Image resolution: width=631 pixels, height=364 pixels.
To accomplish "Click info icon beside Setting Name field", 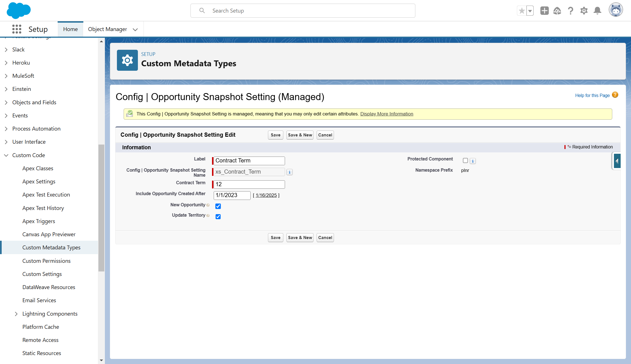I will (289, 172).
